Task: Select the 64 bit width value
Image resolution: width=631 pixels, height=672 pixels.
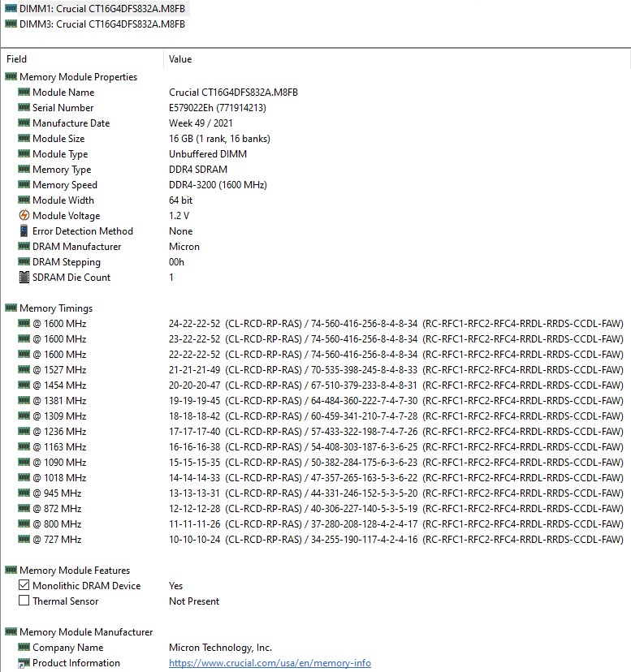Action: pyautogui.click(x=180, y=200)
